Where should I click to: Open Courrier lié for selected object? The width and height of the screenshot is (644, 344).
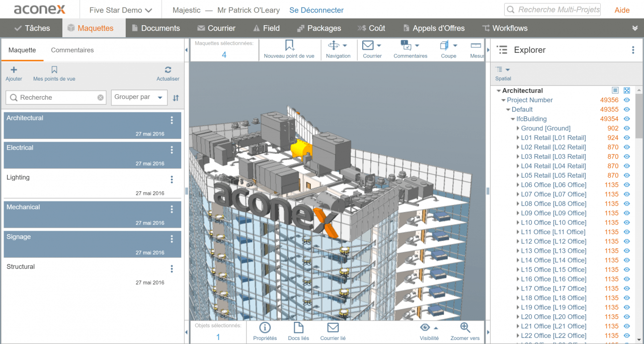[x=333, y=332]
